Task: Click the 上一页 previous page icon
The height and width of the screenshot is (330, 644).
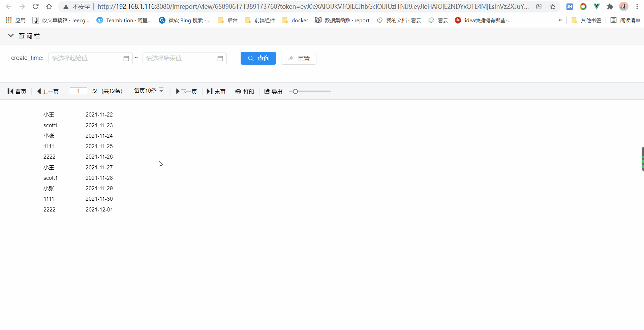Action: [x=39, y=91]
